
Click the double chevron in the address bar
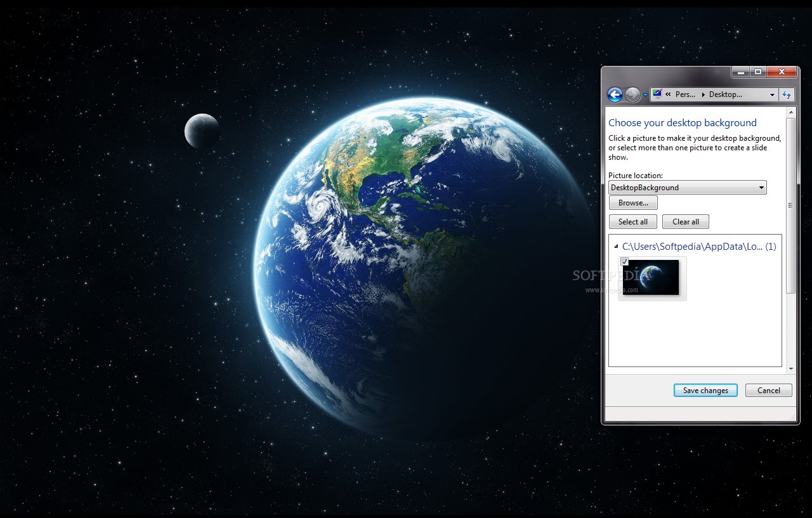point(668,94)
